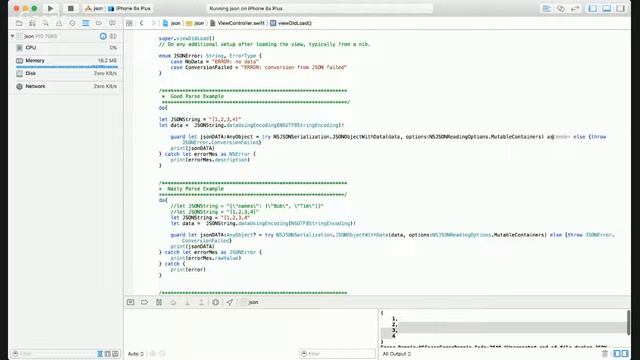Screen dimensions: 640x360
Task: Select the Debug navigator icon
Action: [x=86, y=23]
